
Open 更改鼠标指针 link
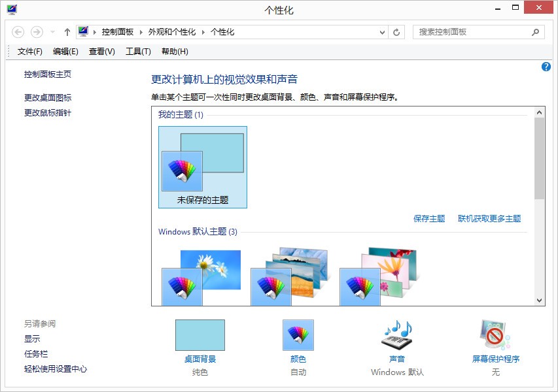pos(48,112)
